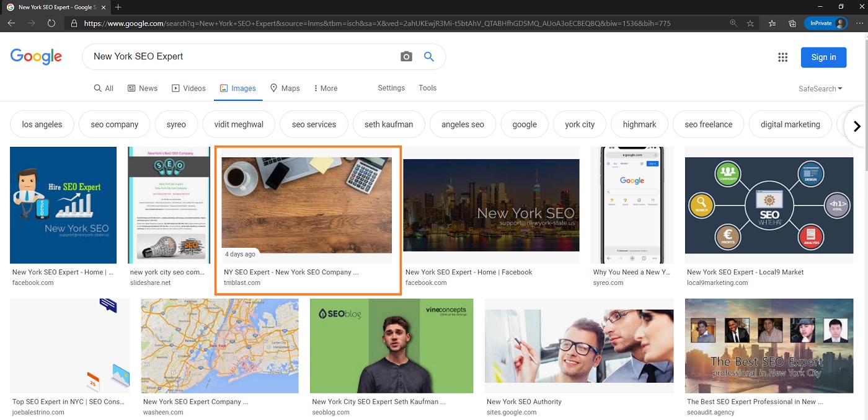Select the 'seo freelance' suggestion chip

click(709, 125)
